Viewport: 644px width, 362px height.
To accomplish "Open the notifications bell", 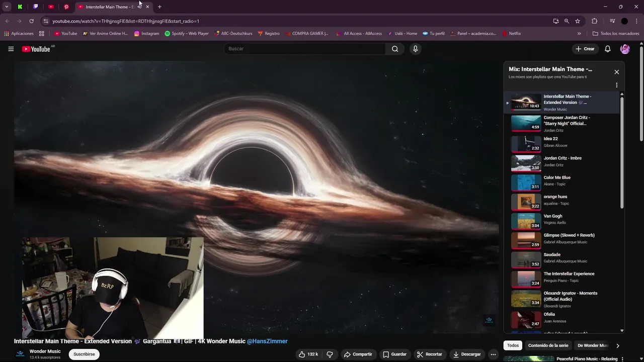I will [x=608, y=49].
